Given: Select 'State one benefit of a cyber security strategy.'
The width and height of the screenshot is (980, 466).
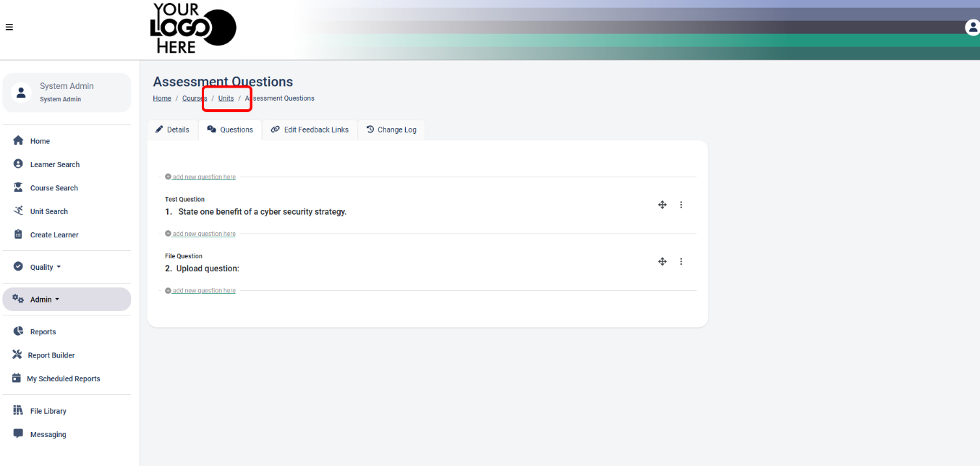Looking at the screenshot, I should click(263, 212).
